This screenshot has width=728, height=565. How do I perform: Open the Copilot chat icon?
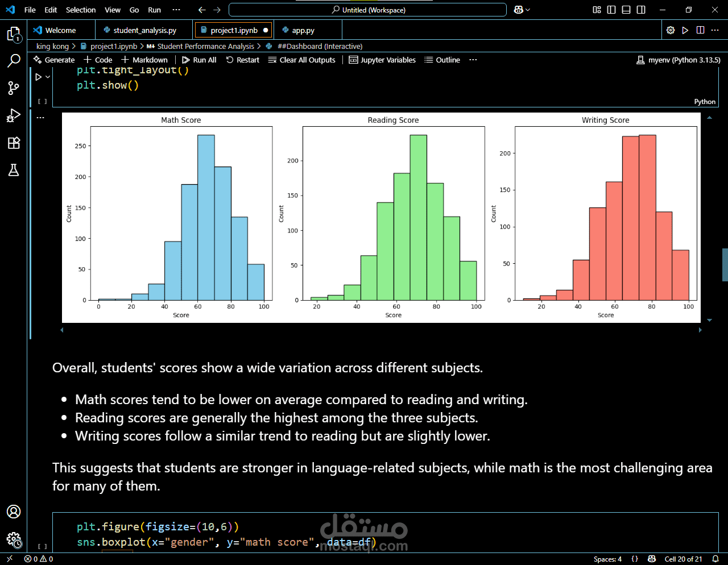pyautogui.click(x=518, y=10)
